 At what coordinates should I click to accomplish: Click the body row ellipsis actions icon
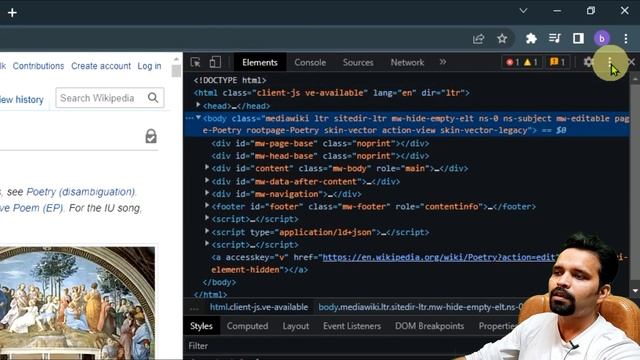pos(189,118)
